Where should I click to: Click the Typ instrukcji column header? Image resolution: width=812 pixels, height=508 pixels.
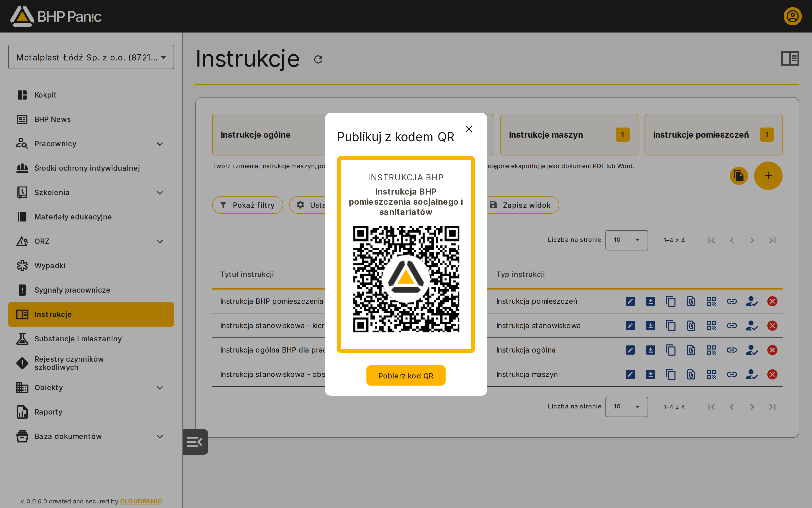pos(520,275)
